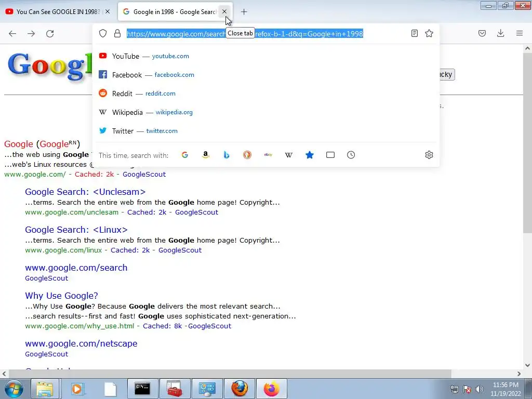Search open tabs with tabs icon

pos(330,155)
